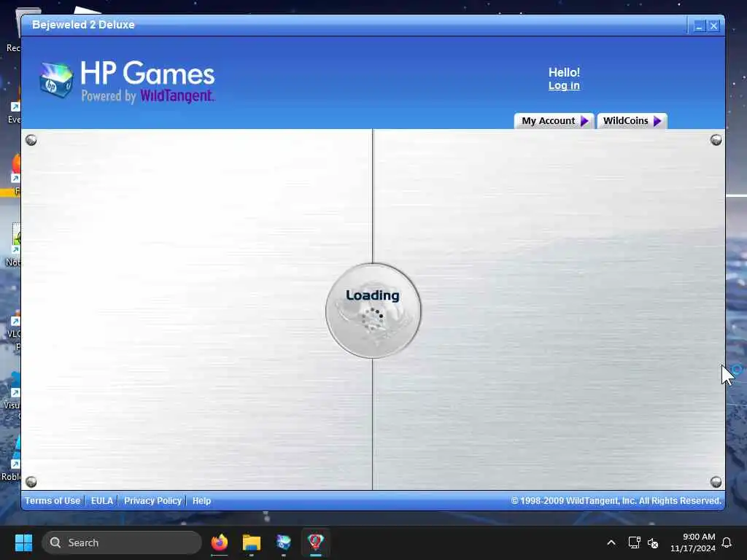The width and height of the screenshot is (747, 560).
Task: Open the HP Games taskbar icon
Action: [284, 542]
